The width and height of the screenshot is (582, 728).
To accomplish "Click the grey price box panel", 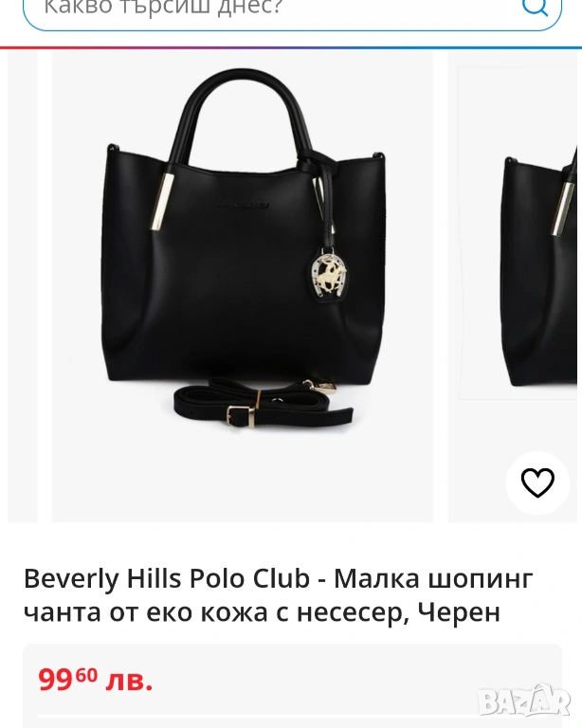I will pos(292,685).
